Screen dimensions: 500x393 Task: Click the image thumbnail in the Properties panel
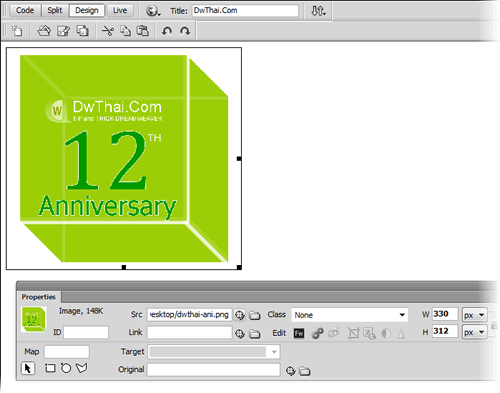coord(34,319)
